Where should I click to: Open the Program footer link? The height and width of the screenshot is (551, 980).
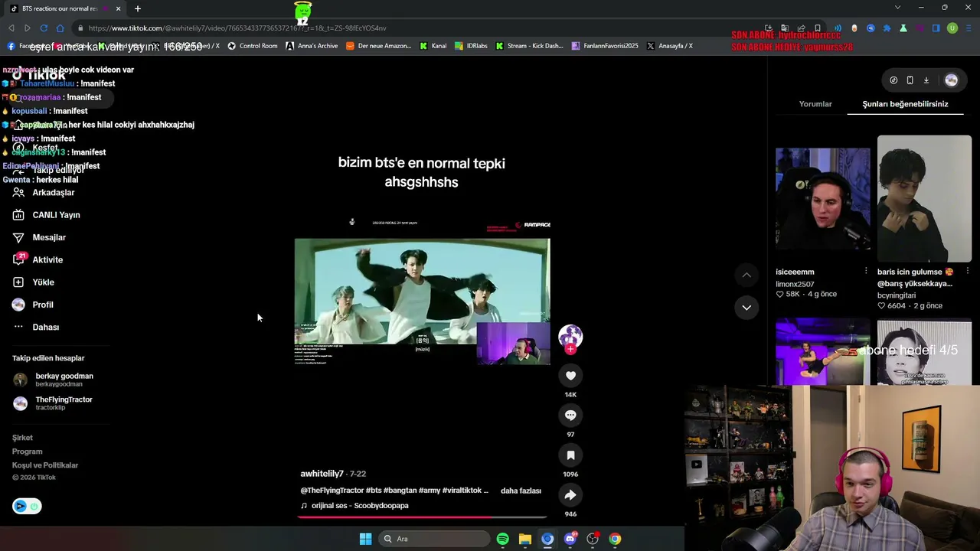pyautogui.click(x=28, y=452)
